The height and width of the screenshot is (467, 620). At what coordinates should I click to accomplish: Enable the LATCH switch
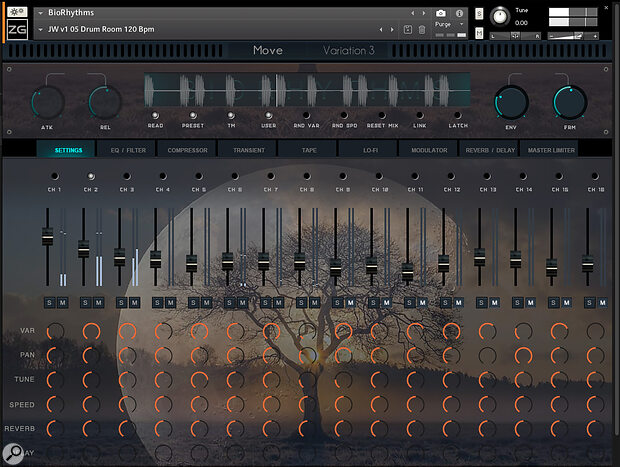pos(458,115)
